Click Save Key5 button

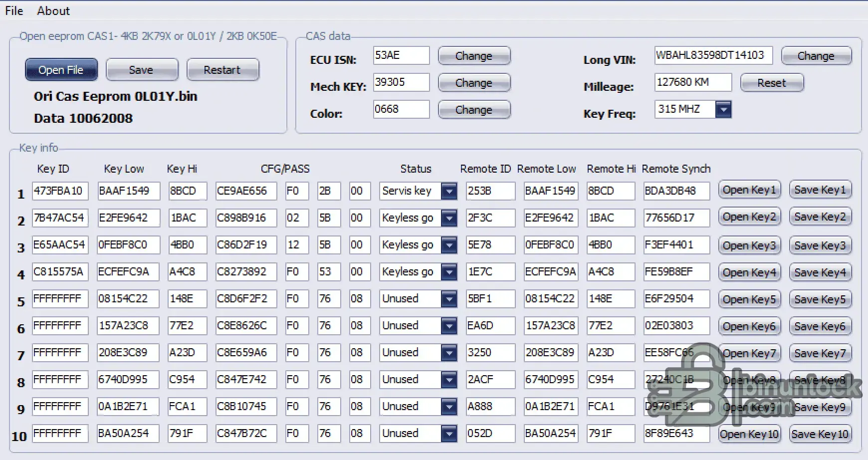pos(821,299)
